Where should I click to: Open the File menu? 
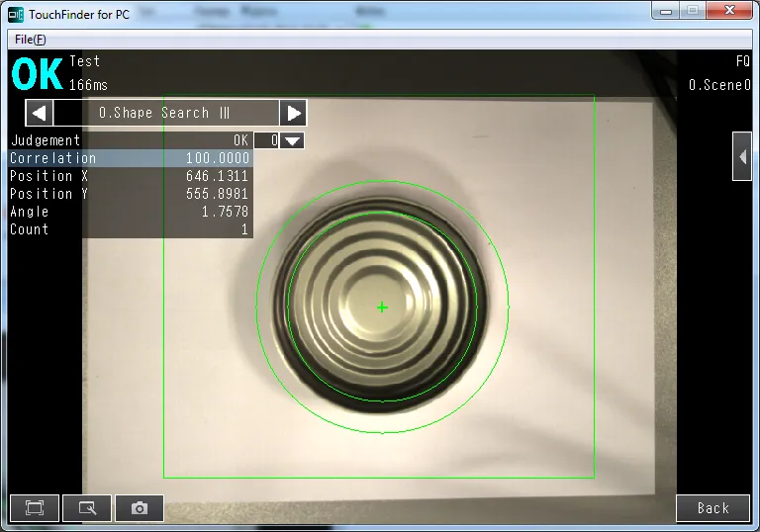click(30, 39)
